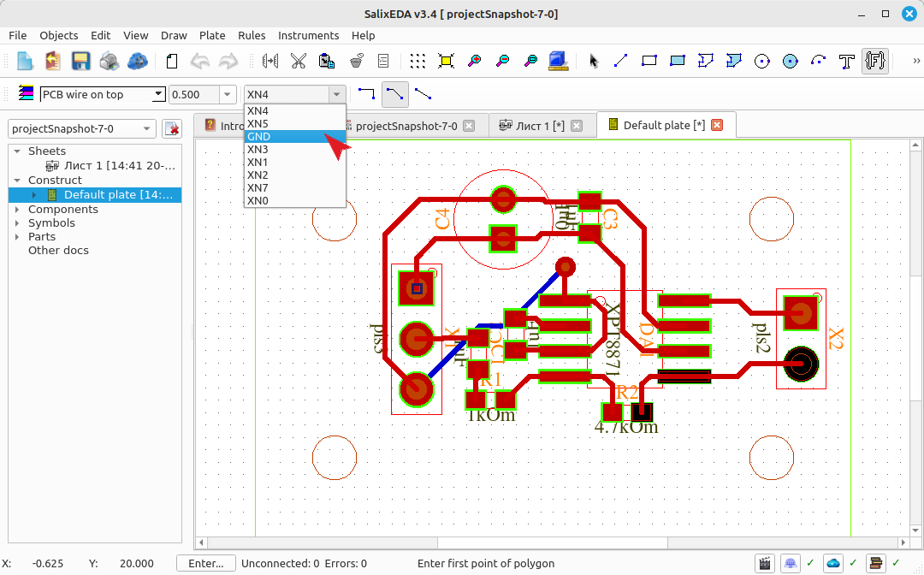Click the yellow zoom-to-fit icon
This screenshot has width=924, height=575.
coord(446,61)
